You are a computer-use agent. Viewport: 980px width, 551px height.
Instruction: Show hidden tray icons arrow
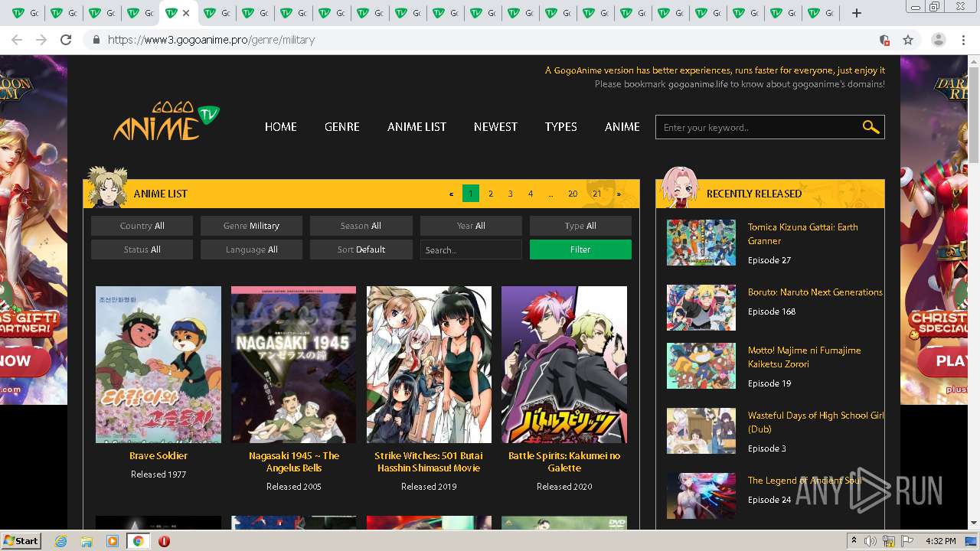[854, 541]
